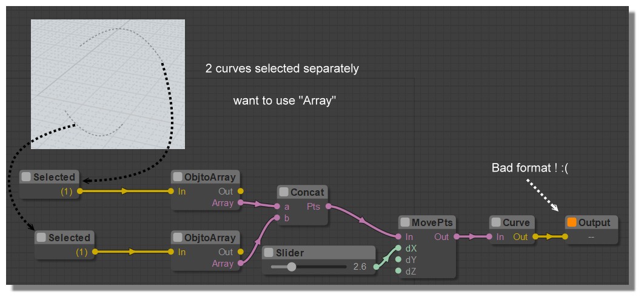Click the Concat node's b input port

pyautogui.click(x=277, y=218)
